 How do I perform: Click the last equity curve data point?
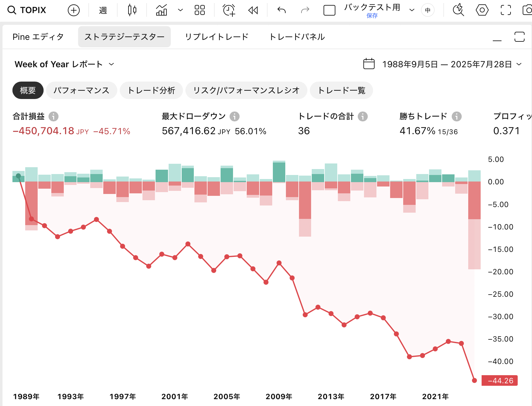click(x=474, y=380)
